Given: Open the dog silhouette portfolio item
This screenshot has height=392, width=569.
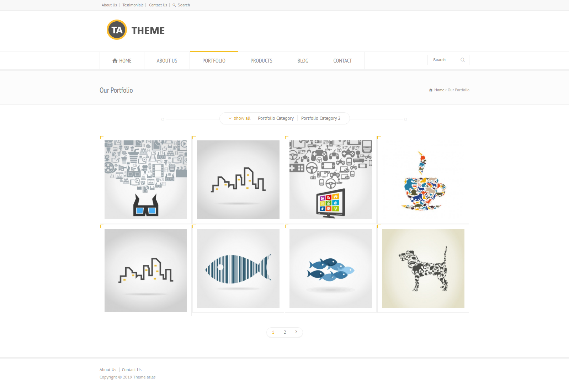Looking at the screenshot, I should pos(423,269).
